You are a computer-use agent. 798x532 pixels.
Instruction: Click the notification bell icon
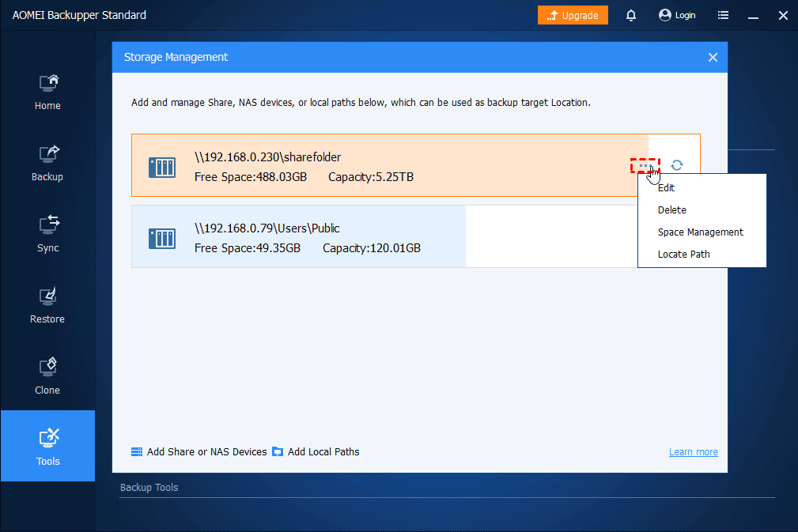pyautogui.click(x=631, y=15)
